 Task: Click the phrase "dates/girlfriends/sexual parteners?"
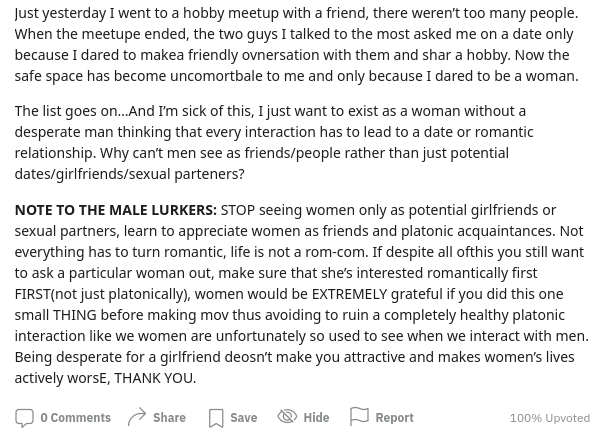(x=129, y=174)
